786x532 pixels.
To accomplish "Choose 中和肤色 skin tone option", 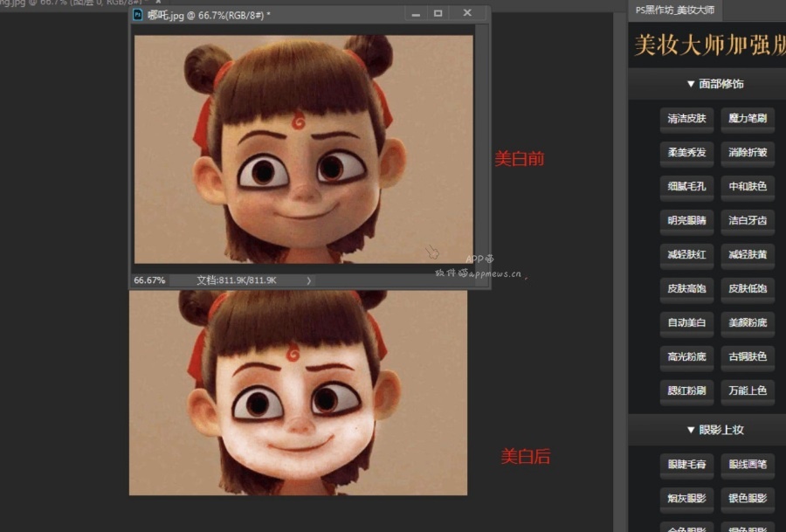I will coord(748,187).
